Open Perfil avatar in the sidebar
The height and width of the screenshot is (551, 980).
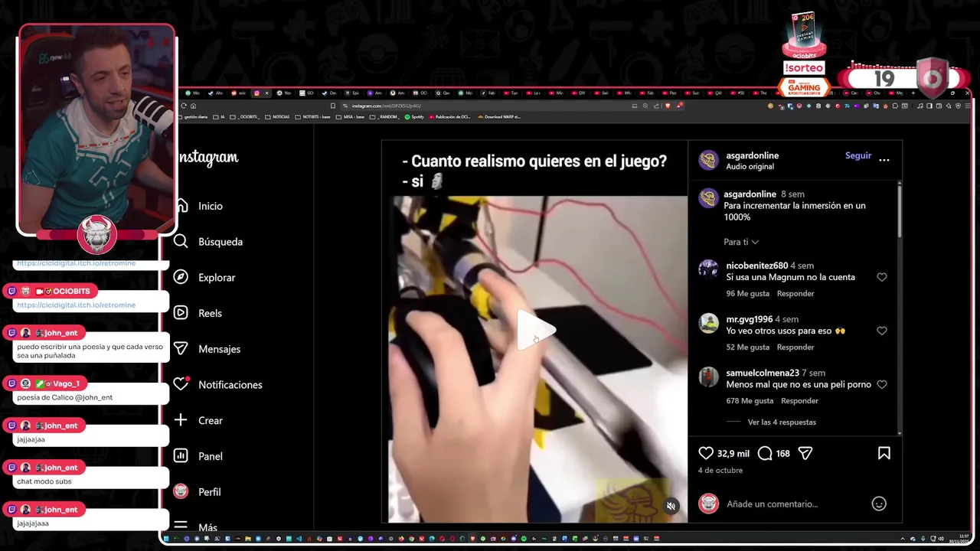198,491
